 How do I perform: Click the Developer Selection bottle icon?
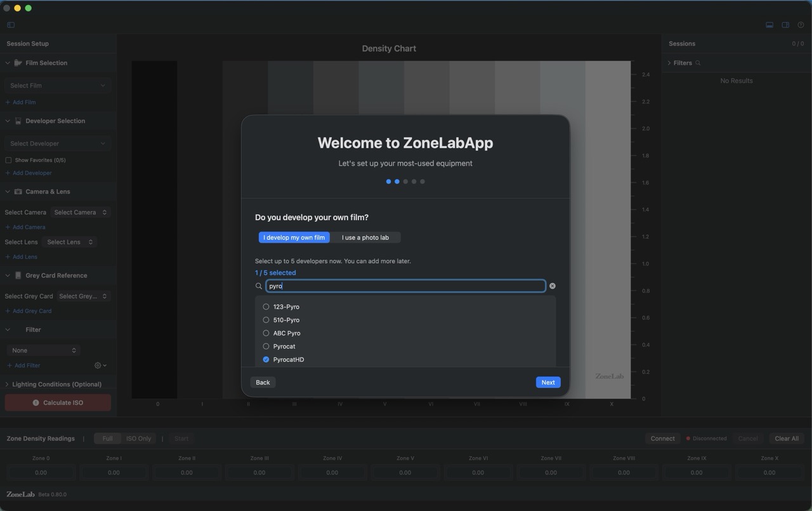point(18,121)
